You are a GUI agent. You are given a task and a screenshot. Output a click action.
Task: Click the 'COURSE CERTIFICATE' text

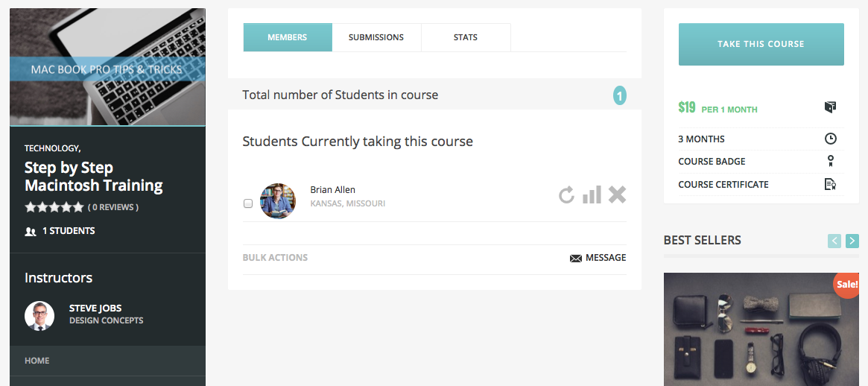click(723, 184)
